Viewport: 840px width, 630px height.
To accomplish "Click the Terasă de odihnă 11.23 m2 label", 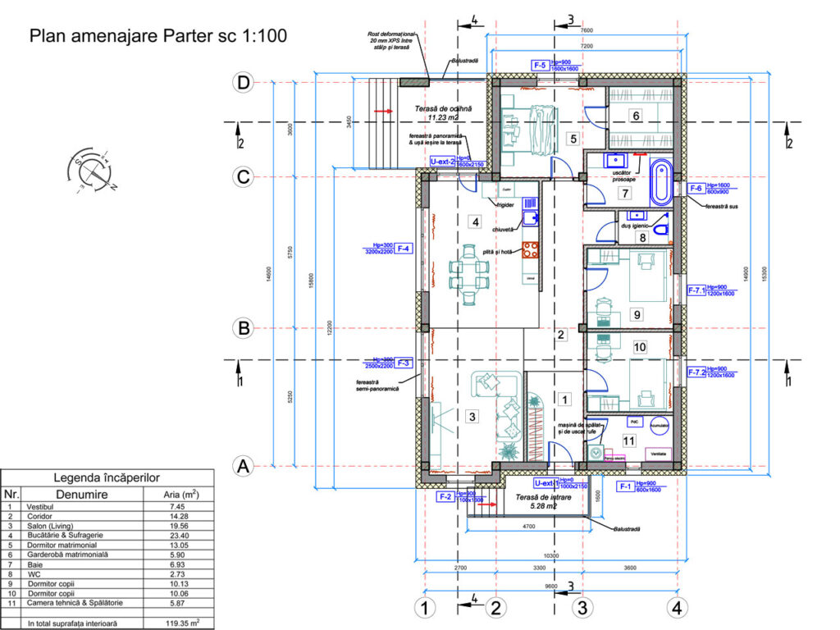I will point(443,113).
